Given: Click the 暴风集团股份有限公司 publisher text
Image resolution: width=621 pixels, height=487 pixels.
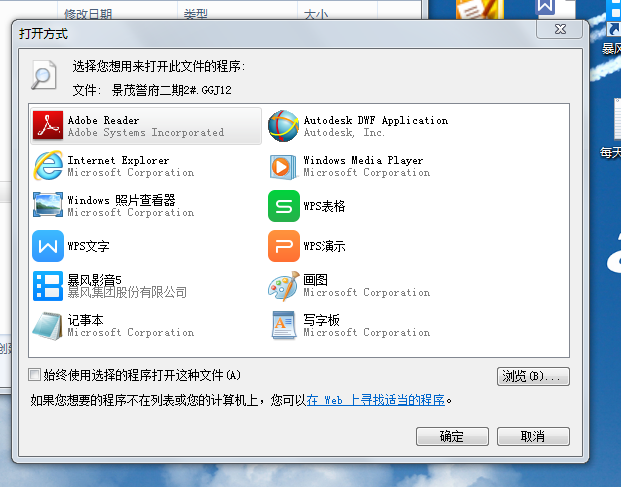Looking at the screenshot, I should tap(127, 292).
